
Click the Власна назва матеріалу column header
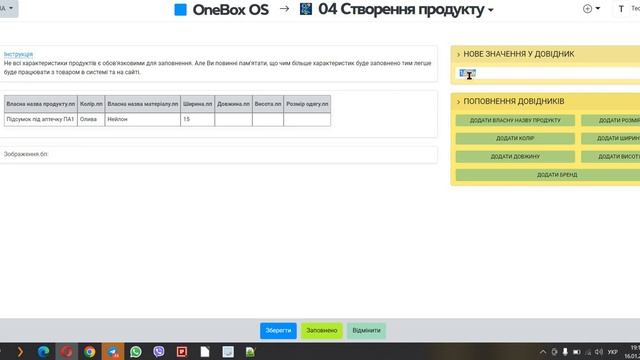(142, 104)
